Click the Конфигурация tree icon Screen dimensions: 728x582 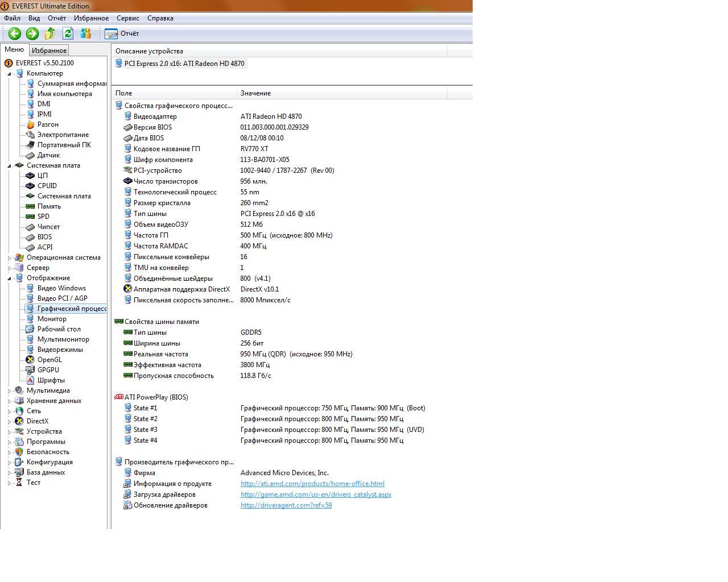19,462
